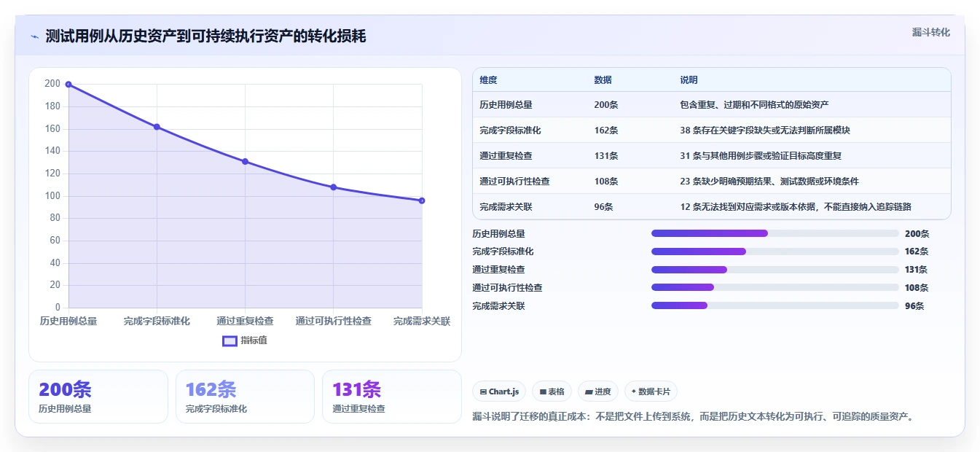The image size is (980, 452).
Task: Click the page title 测试用例从历史资产
Action: point(205,36)
